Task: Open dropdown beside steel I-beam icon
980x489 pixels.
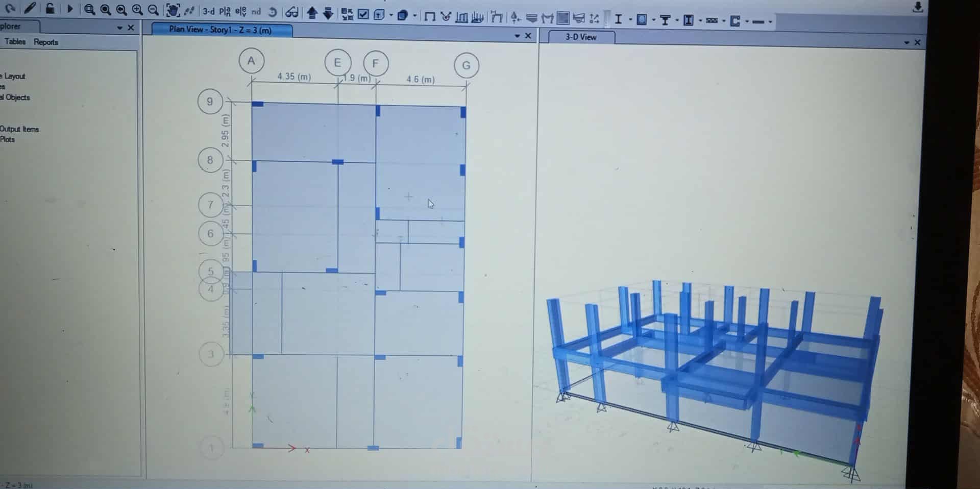Action: 630,19
